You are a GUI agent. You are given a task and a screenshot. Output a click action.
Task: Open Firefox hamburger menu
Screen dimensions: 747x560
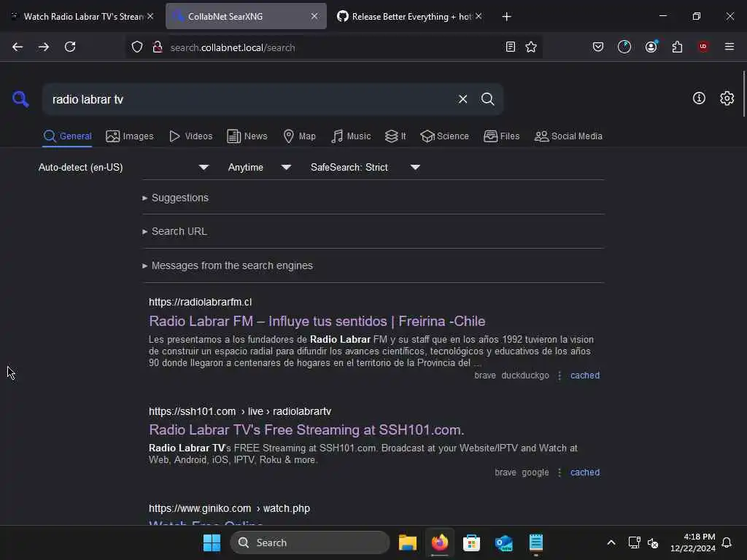point(729,47)
